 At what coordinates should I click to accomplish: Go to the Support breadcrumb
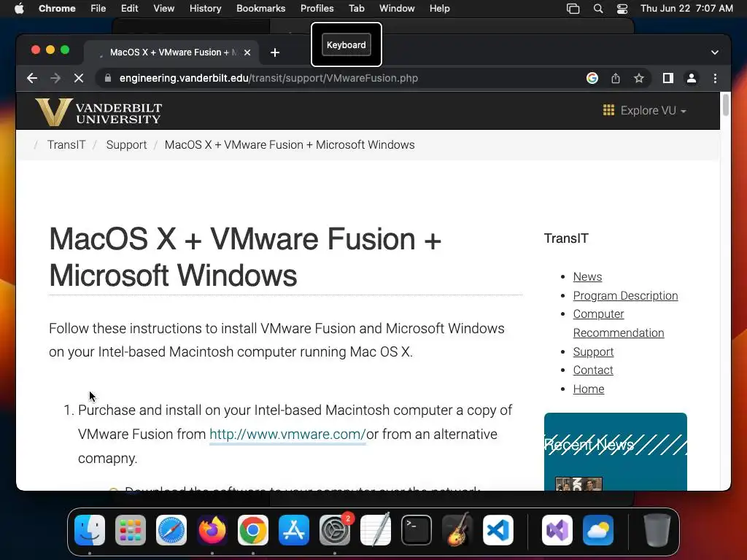[x=126, y=145]
